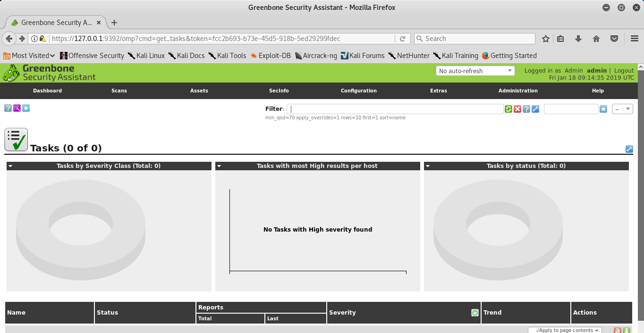The height and width of the screenshot is (333, 644).
Task: Open the Extras menu
Action: pos(438,91)
